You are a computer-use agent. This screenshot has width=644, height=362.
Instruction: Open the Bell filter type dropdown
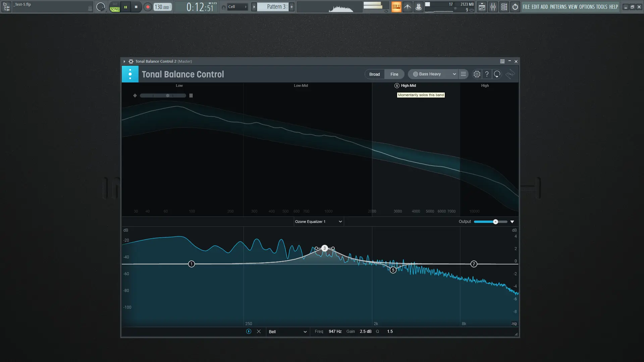[287, 331]
